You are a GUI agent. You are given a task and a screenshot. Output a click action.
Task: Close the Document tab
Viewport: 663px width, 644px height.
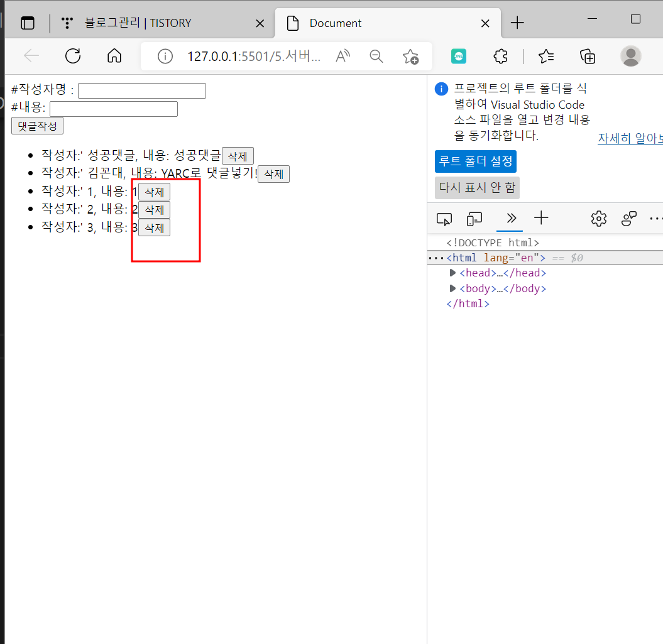click(x=485, y=23)
